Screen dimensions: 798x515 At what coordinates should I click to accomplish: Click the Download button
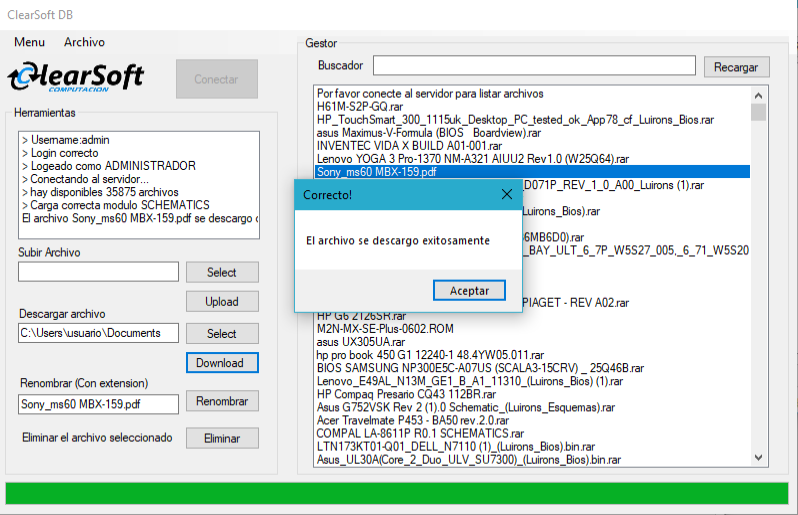tap(222, 363)
